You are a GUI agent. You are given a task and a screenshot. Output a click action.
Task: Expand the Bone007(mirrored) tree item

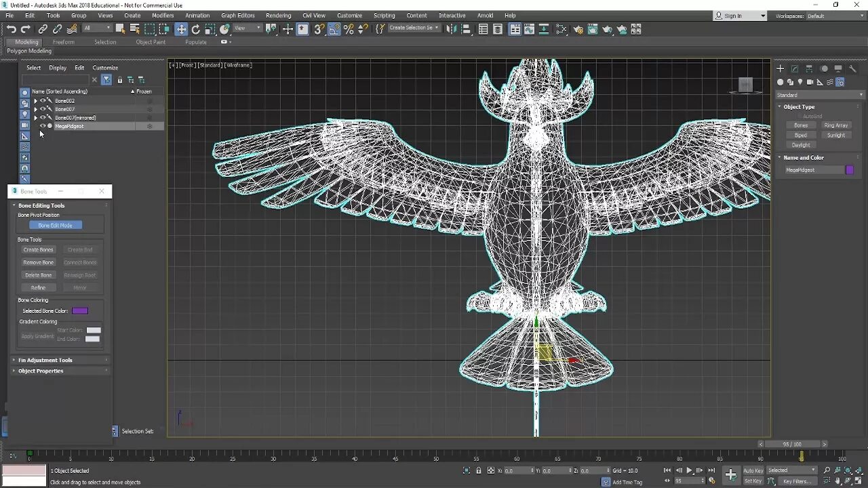[35, 118]
